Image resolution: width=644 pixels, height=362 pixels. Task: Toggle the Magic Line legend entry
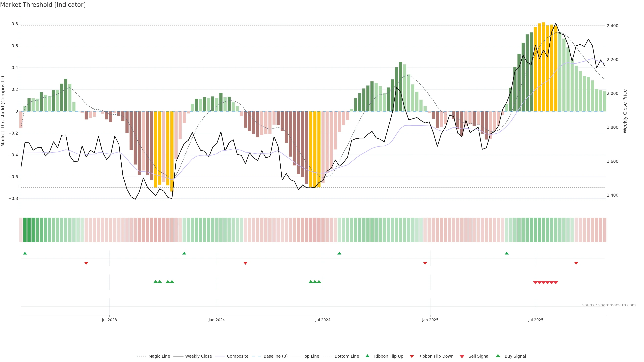[159, 356]
